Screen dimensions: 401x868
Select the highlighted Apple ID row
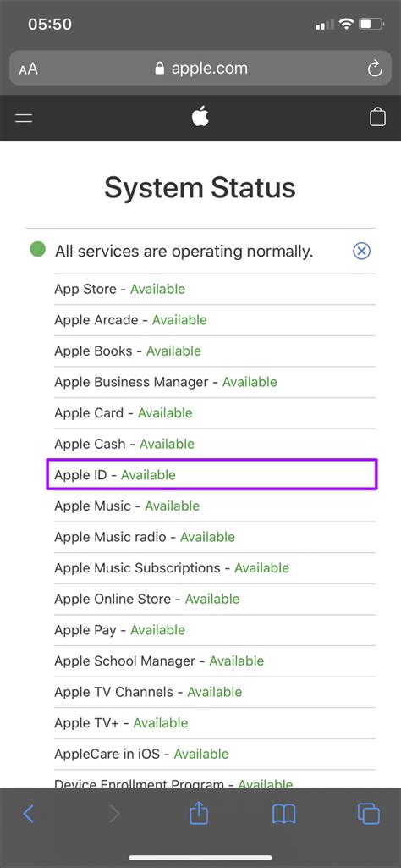[211, 474]
